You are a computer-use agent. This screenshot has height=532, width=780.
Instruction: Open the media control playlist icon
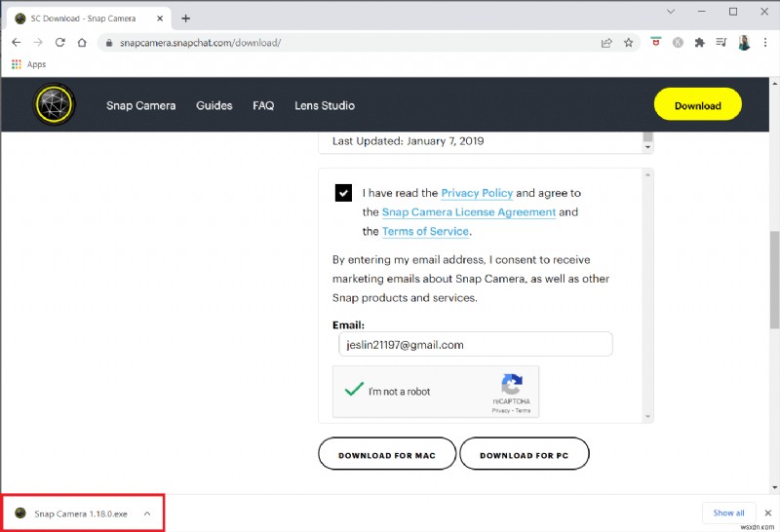(x=721, y=43)
